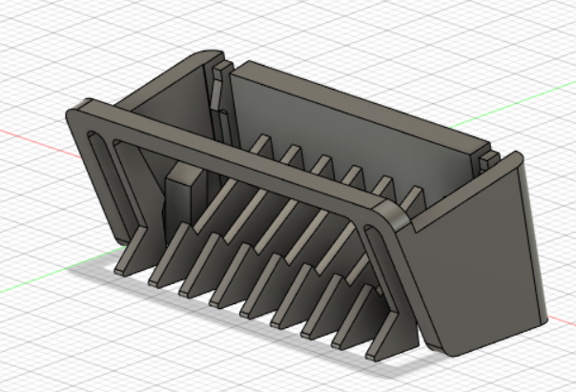The height and width of the screenshot is (392, 576).
Task: Select the large flat right end plate face
Action: 474,264
